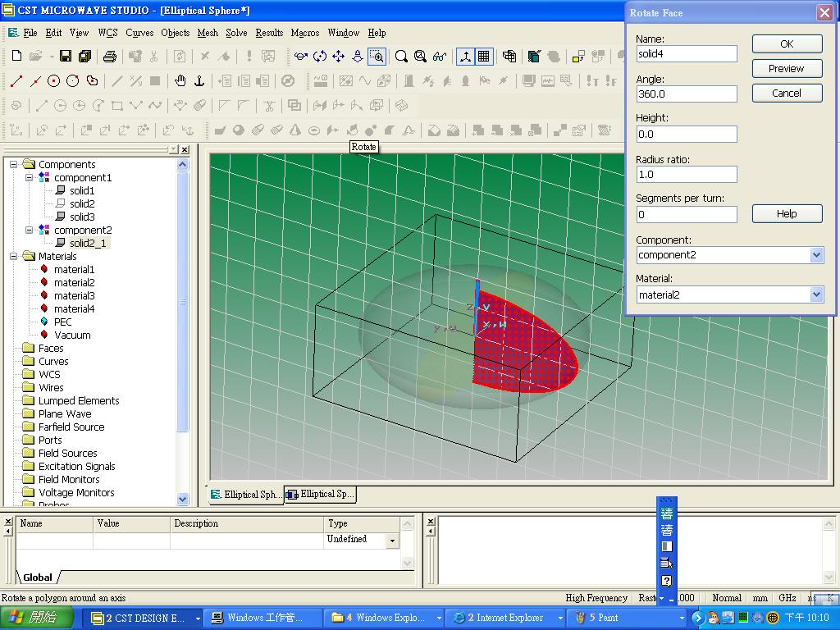Select Vacuum material entry
Screen dimensions: 840x630
(72, 336)
